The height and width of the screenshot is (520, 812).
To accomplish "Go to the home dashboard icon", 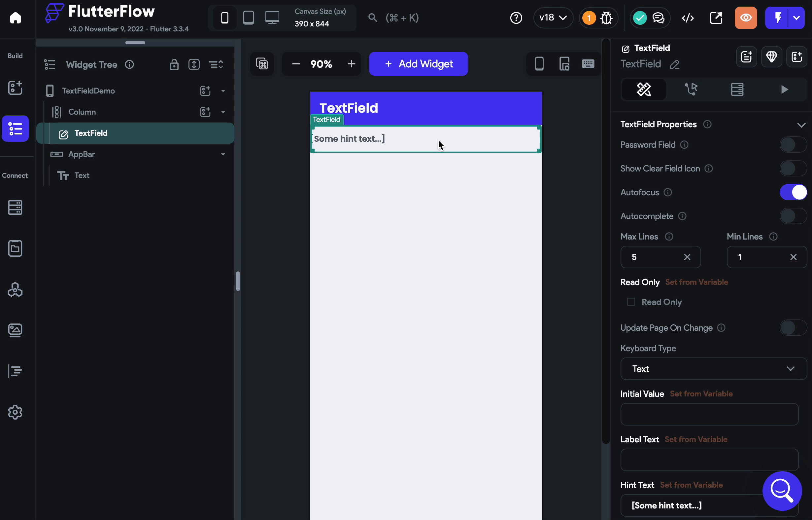I will [x=16, y=18].
